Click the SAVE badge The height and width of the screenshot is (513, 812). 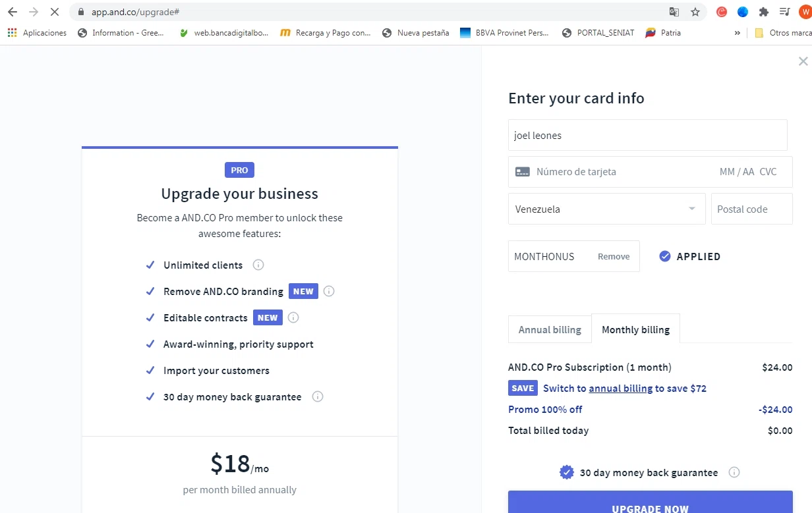523,388
